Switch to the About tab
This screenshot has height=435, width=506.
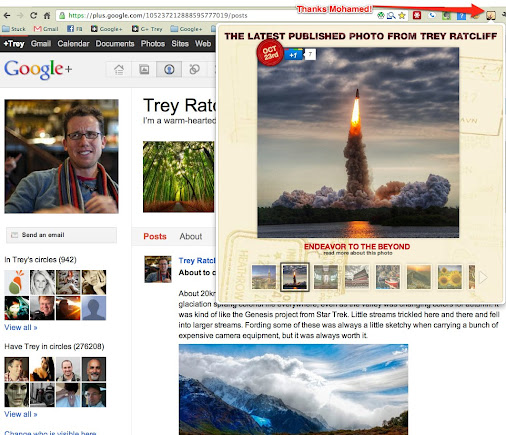[191, 236]
